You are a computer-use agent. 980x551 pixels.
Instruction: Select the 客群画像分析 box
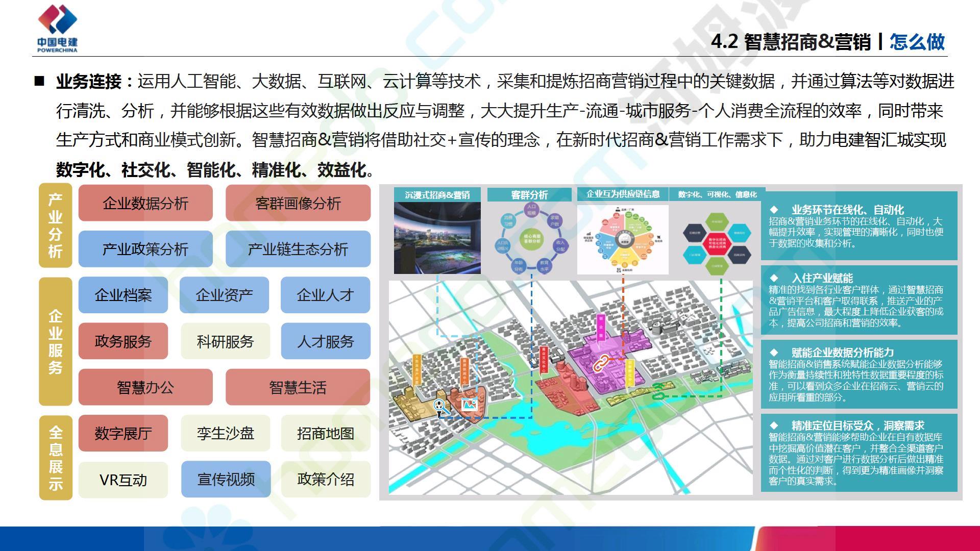[x=298, y=204]
